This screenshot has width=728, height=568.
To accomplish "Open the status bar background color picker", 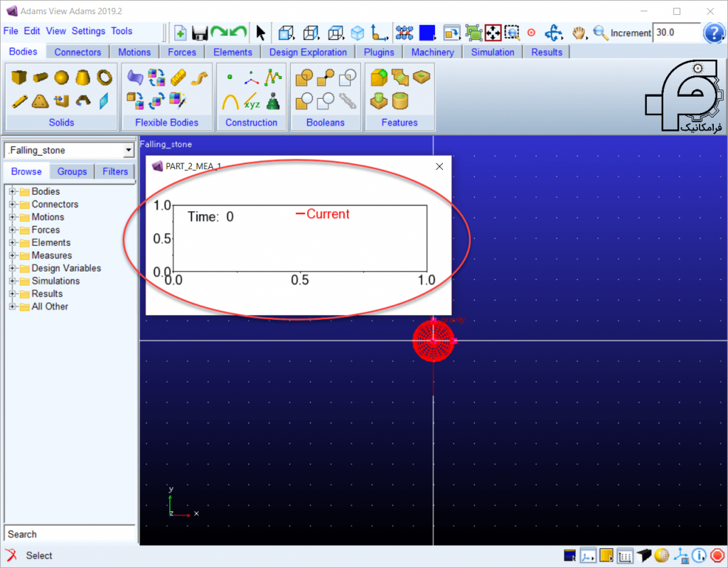I will click(x=569, y=555).
